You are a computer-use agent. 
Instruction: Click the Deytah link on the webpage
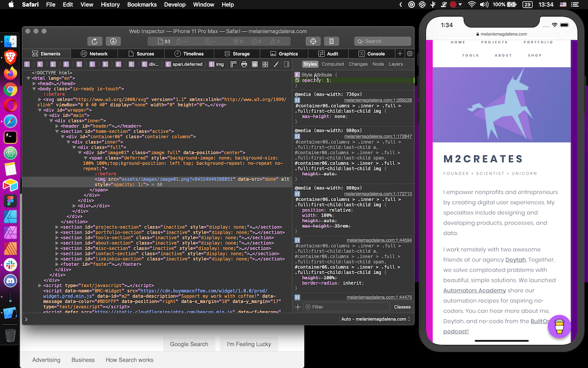[516, 260]
